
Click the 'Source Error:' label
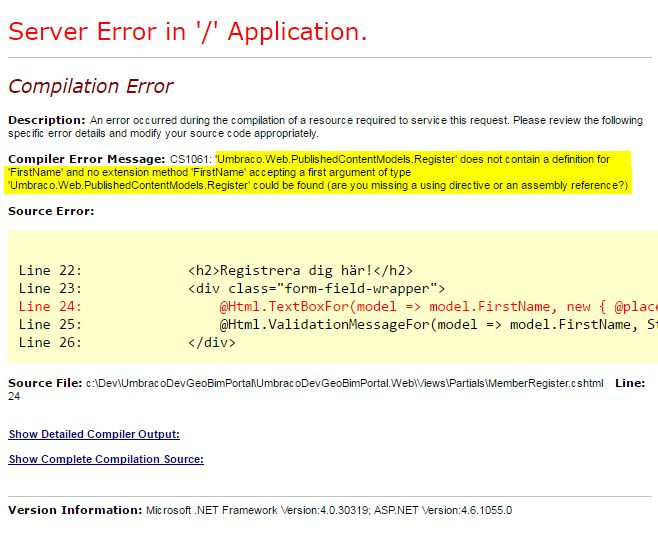point(51,211)
